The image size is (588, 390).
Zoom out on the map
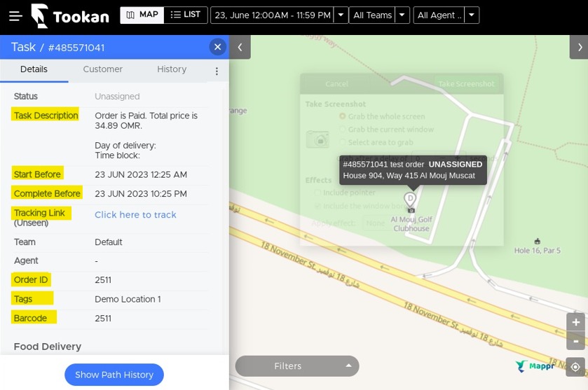pyautogui.click(x=575, y=341)
